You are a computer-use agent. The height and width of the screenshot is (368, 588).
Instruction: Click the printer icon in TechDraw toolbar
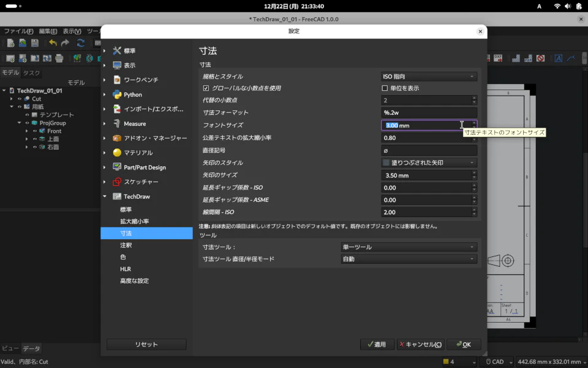point(59,58)
